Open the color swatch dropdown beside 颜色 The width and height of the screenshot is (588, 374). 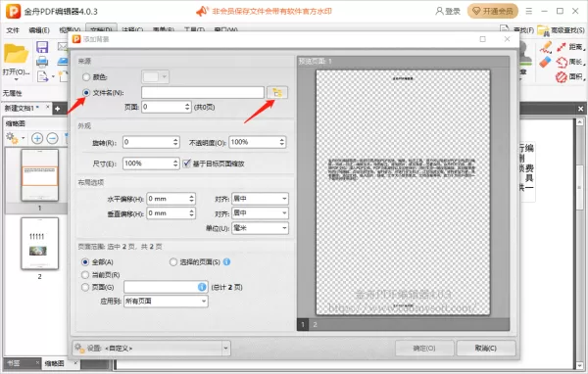pyautogui.click(x=155, y=76)
